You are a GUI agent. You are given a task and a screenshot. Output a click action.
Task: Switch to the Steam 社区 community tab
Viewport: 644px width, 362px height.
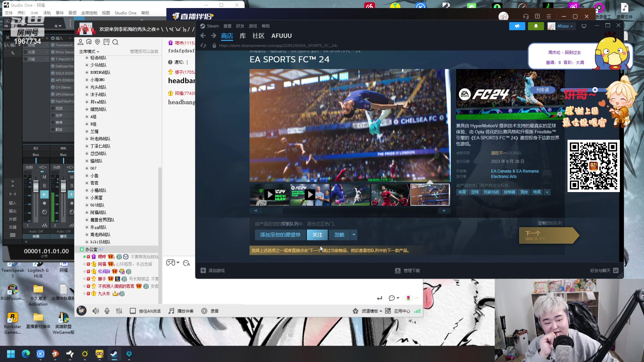pos(258,36)
